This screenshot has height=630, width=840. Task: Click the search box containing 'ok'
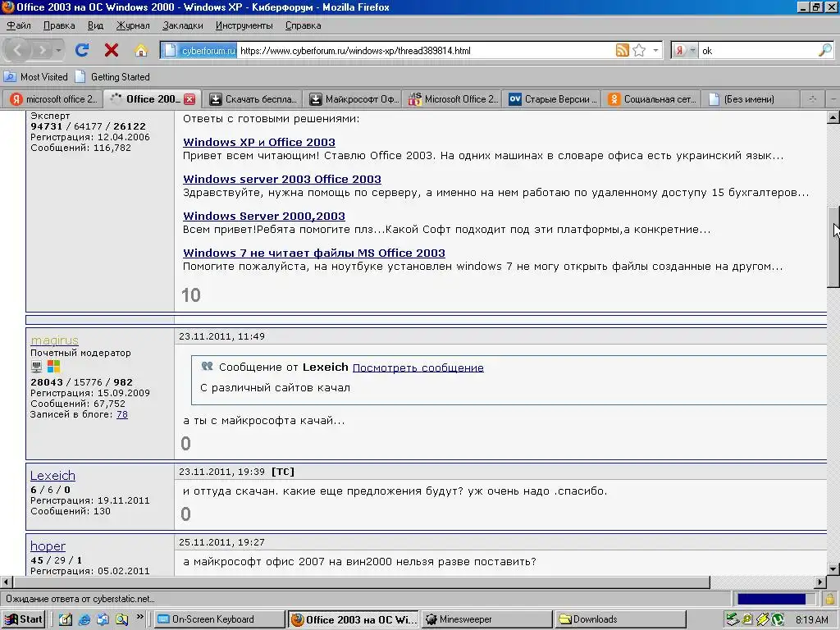point(758,51)
